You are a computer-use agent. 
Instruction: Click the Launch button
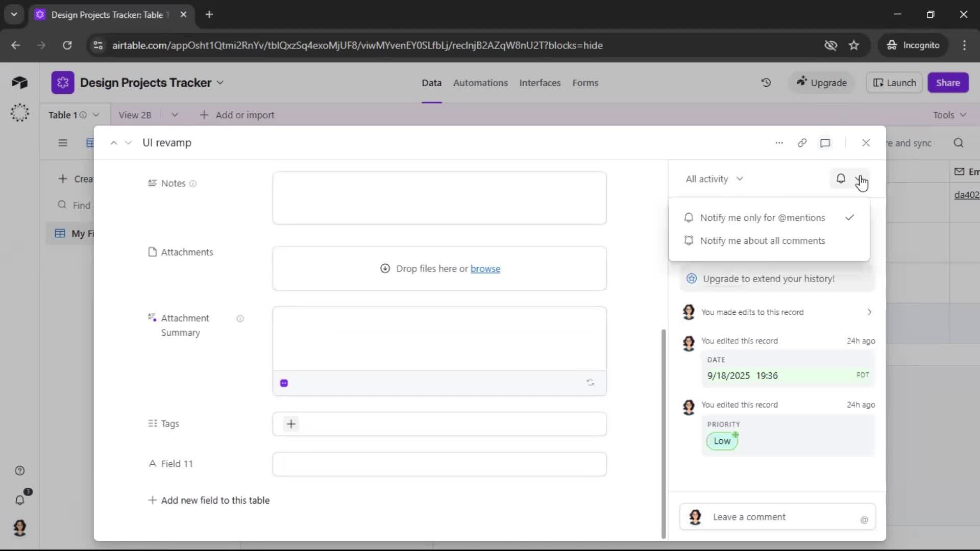[x=894, y=83]
